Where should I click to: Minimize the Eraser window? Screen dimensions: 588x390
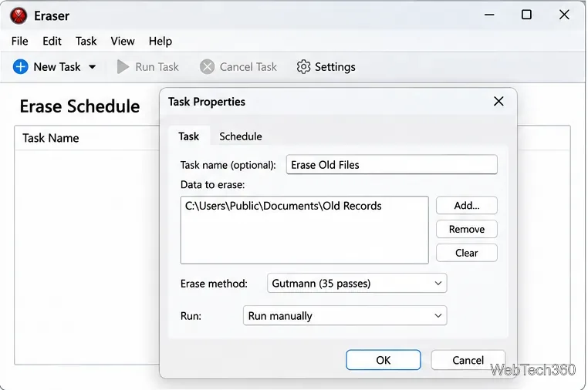click(489, 15)
